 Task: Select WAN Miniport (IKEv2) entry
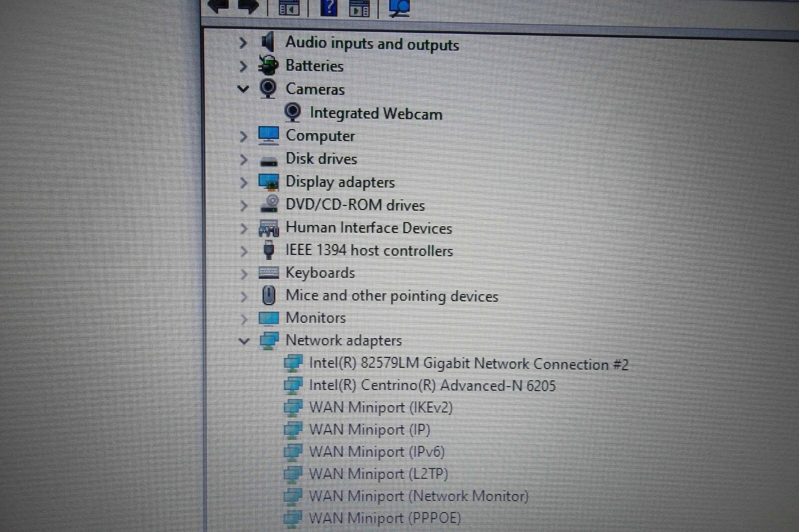[x=381, y=408]
